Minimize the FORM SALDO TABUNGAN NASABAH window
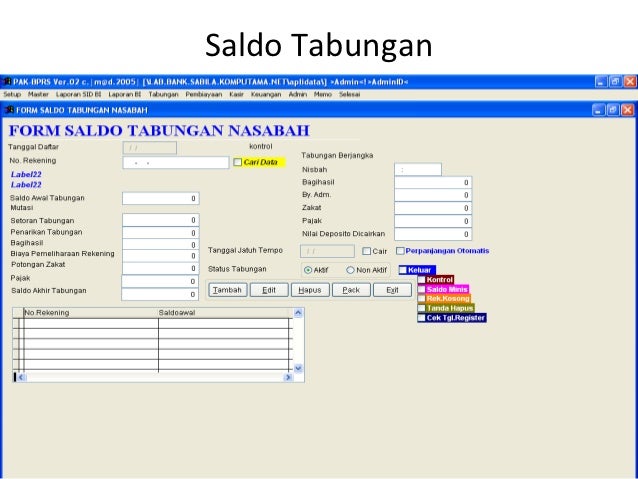This screenshot has width=638, height=479. 598,110
